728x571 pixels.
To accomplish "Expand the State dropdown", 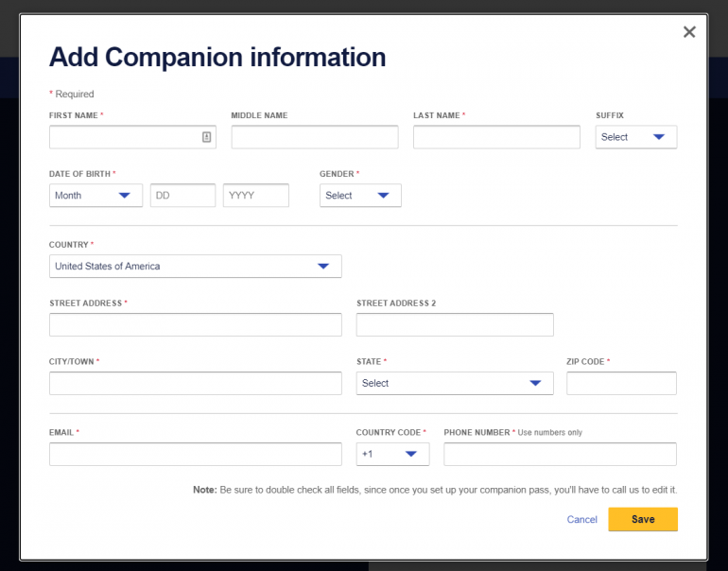I will coord(455,383).
